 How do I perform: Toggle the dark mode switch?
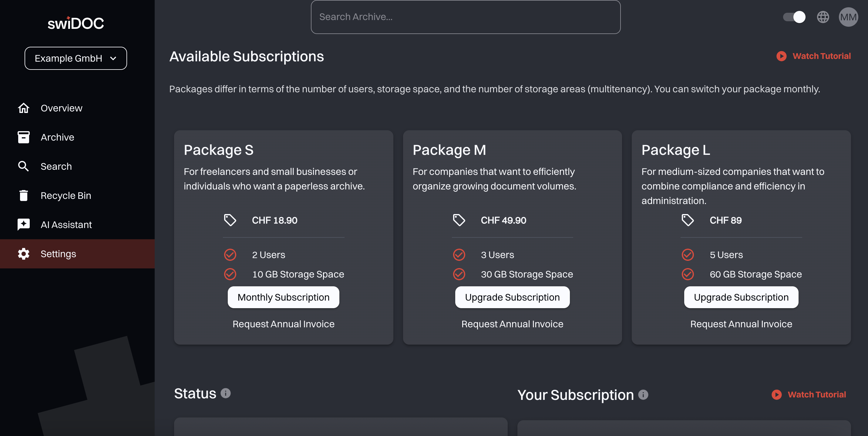tap(794, 17)
